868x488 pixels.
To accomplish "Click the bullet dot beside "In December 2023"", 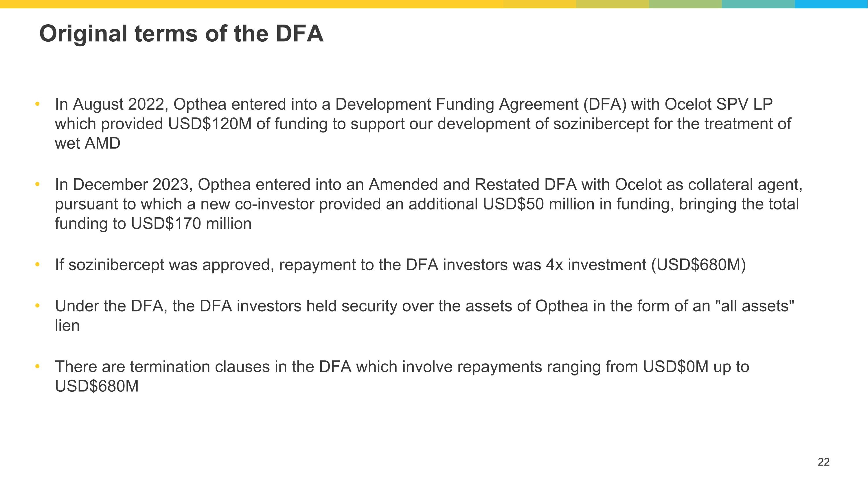I will pos(37,184).
